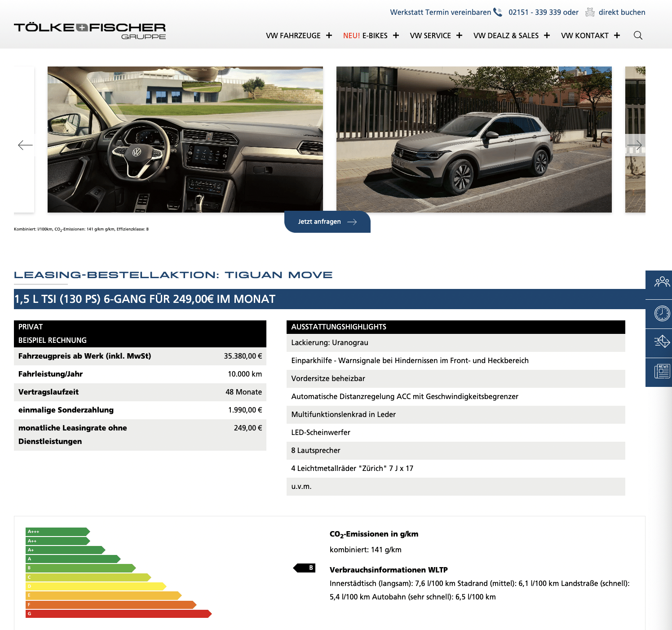Go to previous carousel image arrow
The width and height of the screenshot is (672, 630).
point(25,145)
